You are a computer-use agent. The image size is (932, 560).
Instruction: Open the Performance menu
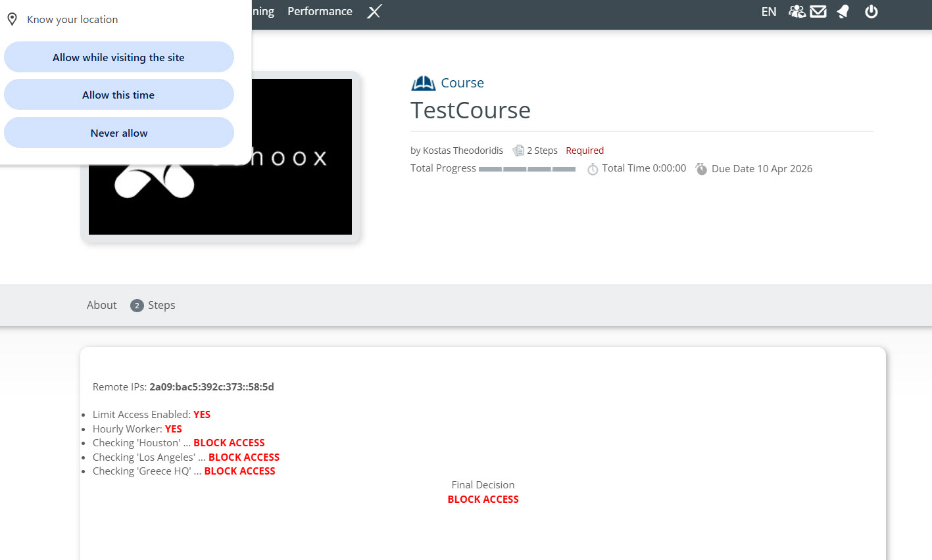pos(320,11)
